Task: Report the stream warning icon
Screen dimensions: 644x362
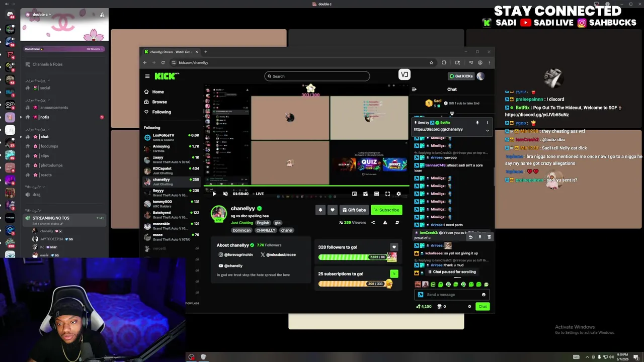Action: coord(385,223)
